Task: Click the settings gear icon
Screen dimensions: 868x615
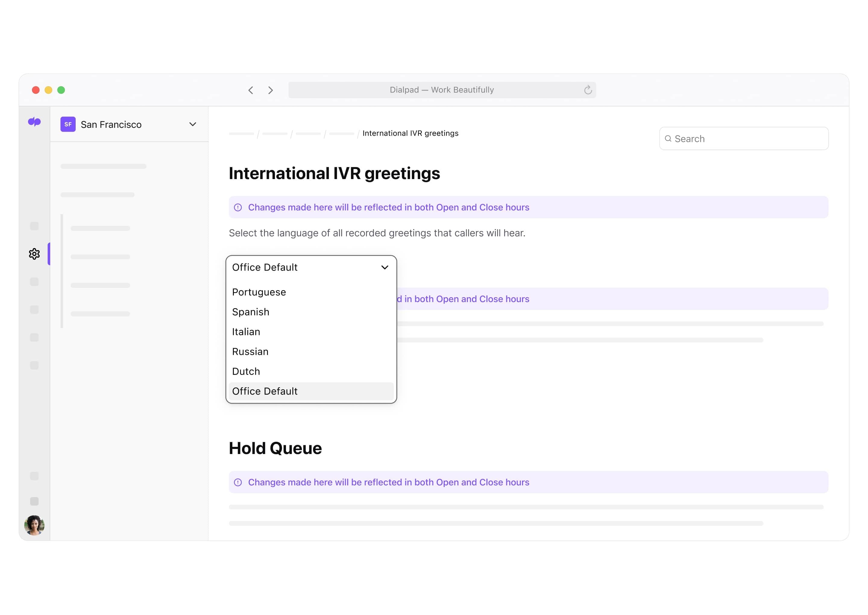Action: click(35, 254)
